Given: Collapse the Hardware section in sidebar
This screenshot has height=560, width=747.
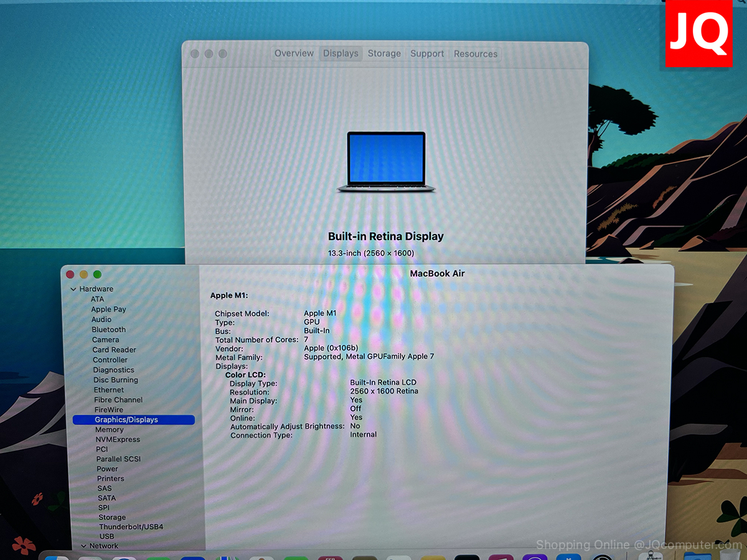Looking at the screenshot, I should 73,289.
